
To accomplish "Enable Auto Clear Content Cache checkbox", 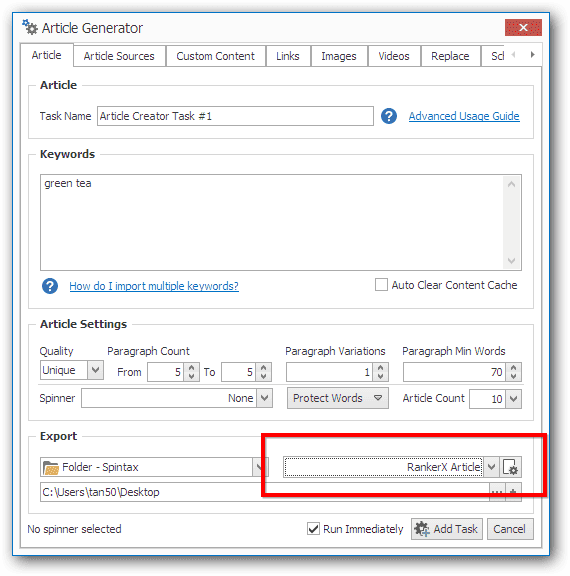I will coord(381,284).
